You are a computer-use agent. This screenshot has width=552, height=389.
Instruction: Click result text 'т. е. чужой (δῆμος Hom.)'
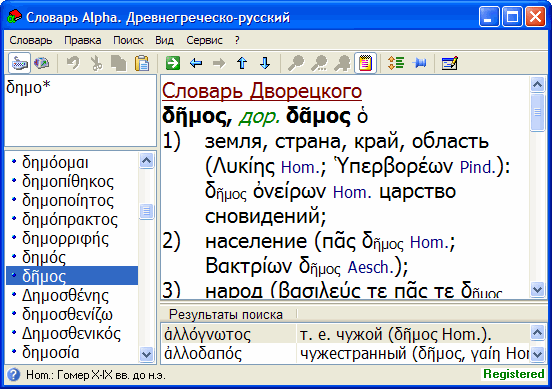point(395,334)
